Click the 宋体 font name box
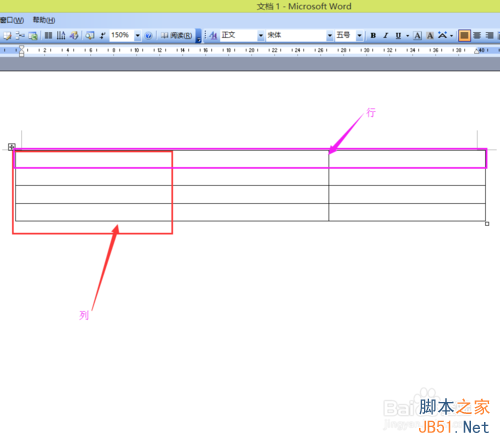 tap(296, 35)
